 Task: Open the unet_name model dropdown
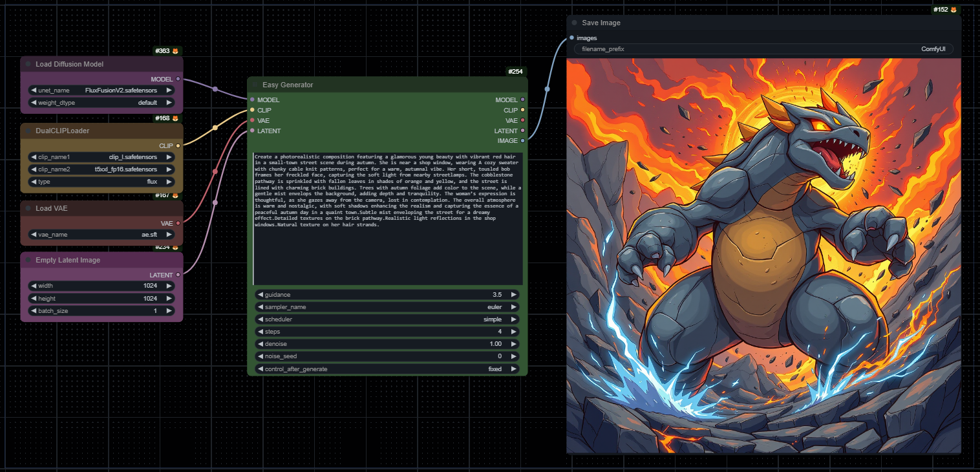[101, 91]
